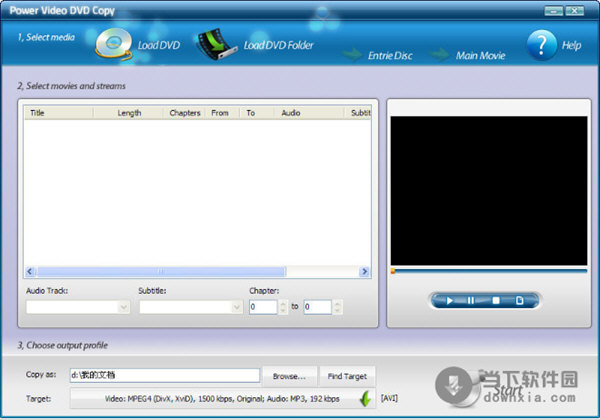Close the Power Video DVD Copy window
600x420 pixels.
574,11
